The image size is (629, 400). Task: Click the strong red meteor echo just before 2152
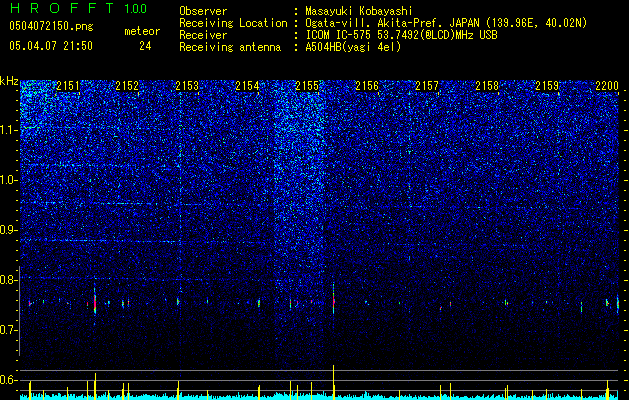click(x=95, y=304)
